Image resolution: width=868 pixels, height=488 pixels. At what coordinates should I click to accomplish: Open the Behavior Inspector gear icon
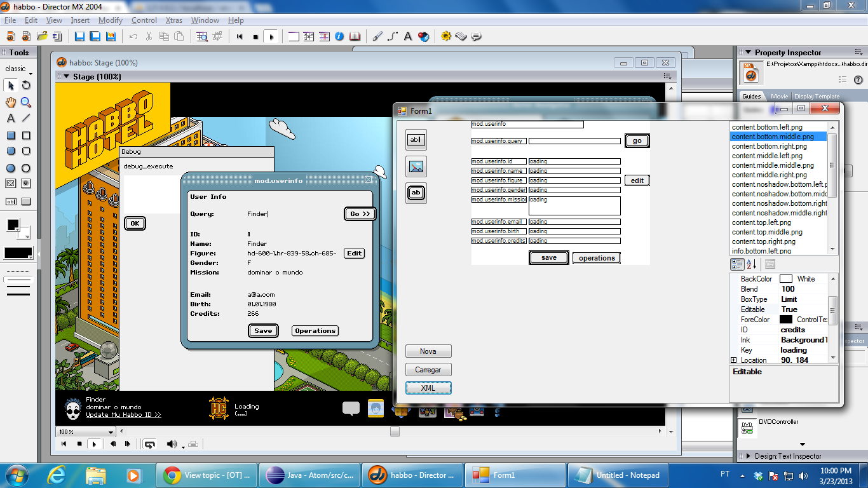coord(445,36)
